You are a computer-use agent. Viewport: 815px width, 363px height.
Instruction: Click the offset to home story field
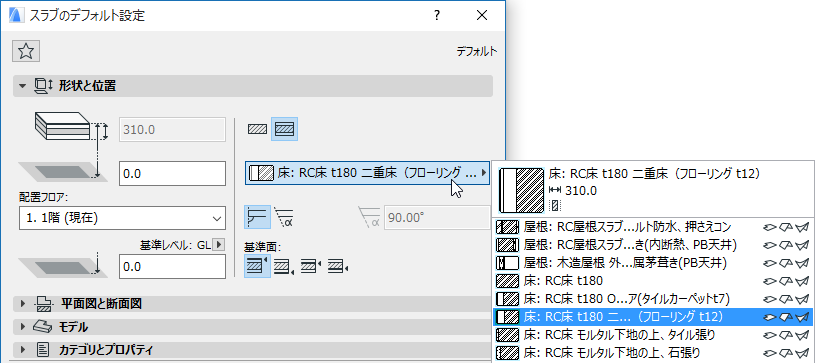[x=173, y=173]
